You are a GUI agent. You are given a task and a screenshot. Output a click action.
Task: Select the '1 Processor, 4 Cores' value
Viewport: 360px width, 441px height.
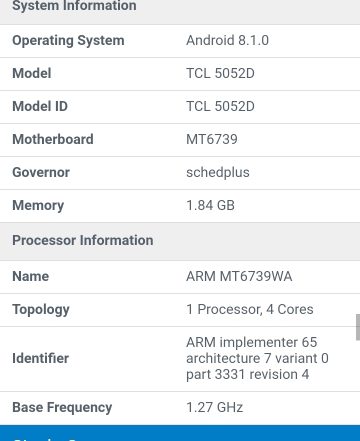tap(250, 310)
